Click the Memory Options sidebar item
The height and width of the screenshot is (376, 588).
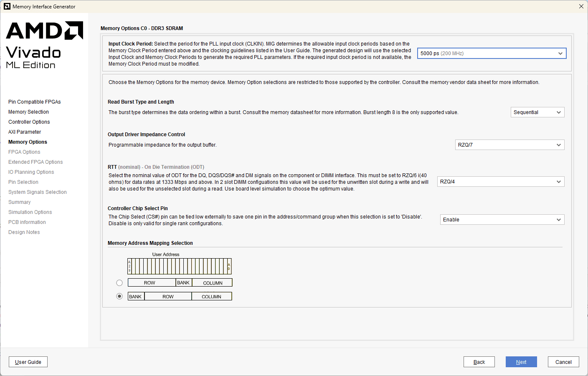tap(28, 142)
